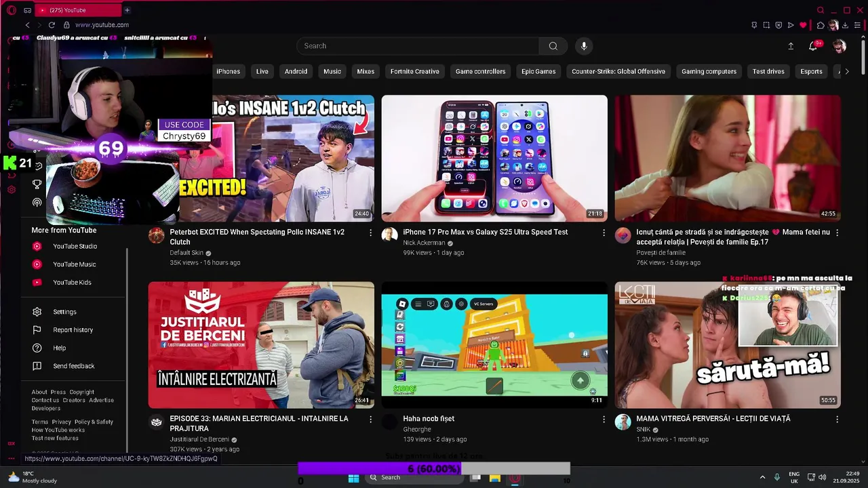Open options menu for Ionuț cântă video

point(837,232)
